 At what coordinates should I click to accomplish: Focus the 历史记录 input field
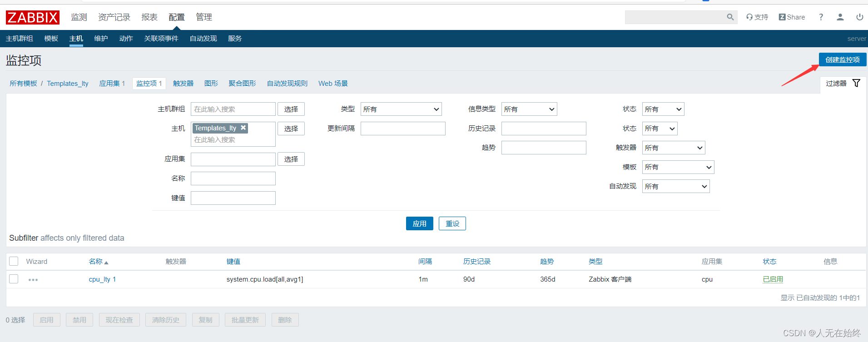coord(544,129)
